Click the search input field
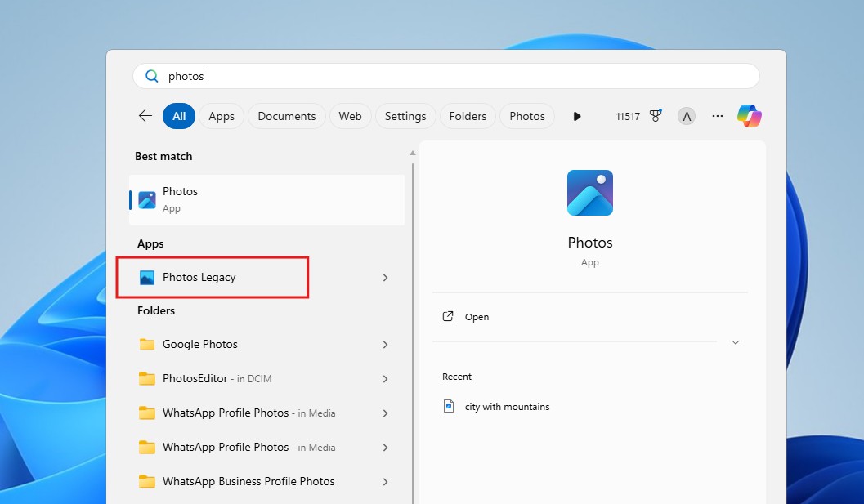 click(x=409, y=75)
